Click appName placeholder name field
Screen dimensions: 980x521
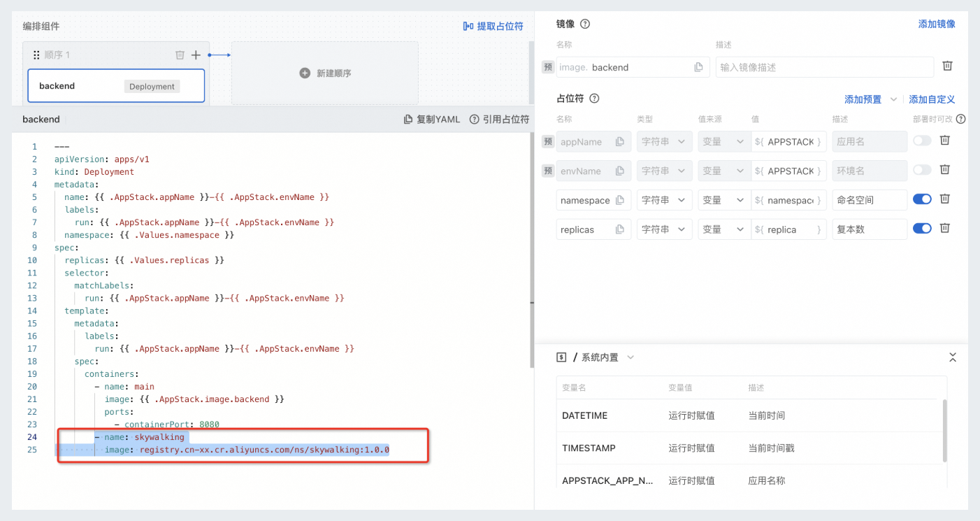(593, 141)
